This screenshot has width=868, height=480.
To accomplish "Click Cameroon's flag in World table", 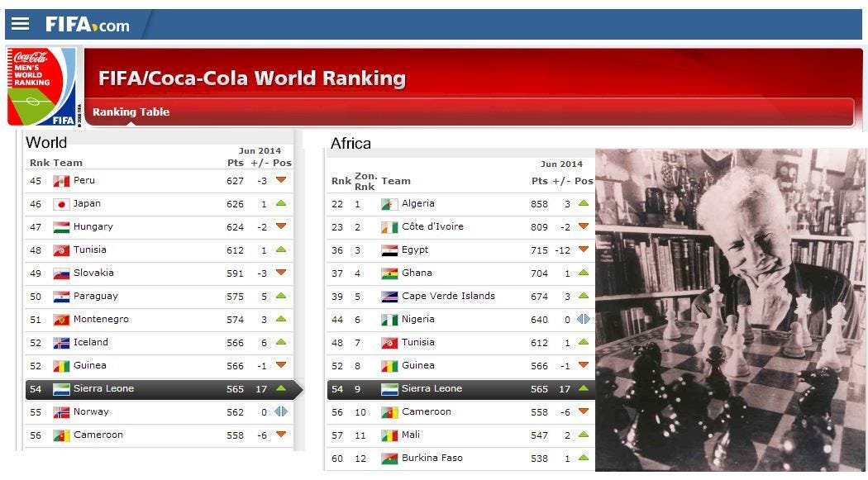I will (61, 435).
